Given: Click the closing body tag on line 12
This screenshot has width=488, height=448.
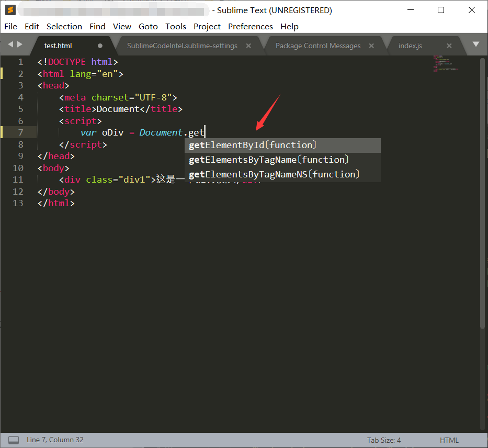Looking at the screenshot, I should (x=56, y=192).
